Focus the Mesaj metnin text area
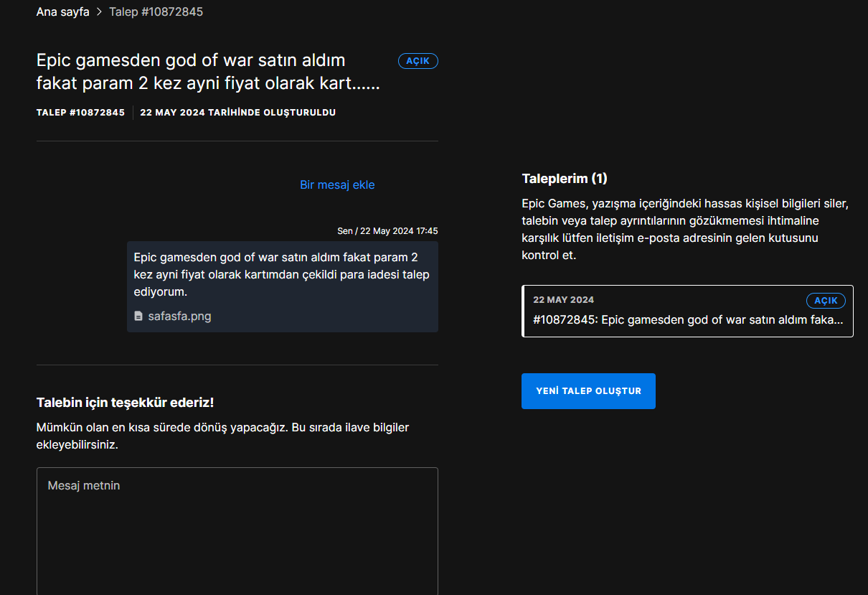 coord(237,530)
